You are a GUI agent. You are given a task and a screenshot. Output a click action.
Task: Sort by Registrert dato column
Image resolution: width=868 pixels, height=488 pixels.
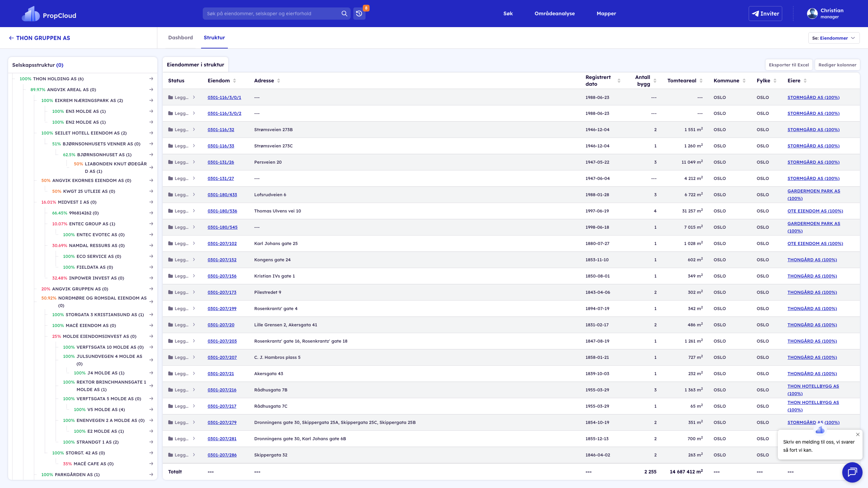coord(619,81)
